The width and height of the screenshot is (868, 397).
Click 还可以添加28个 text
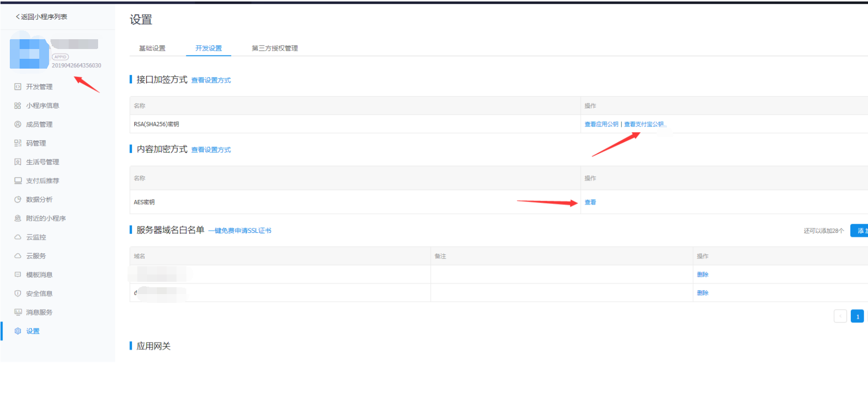click(824, 230)
